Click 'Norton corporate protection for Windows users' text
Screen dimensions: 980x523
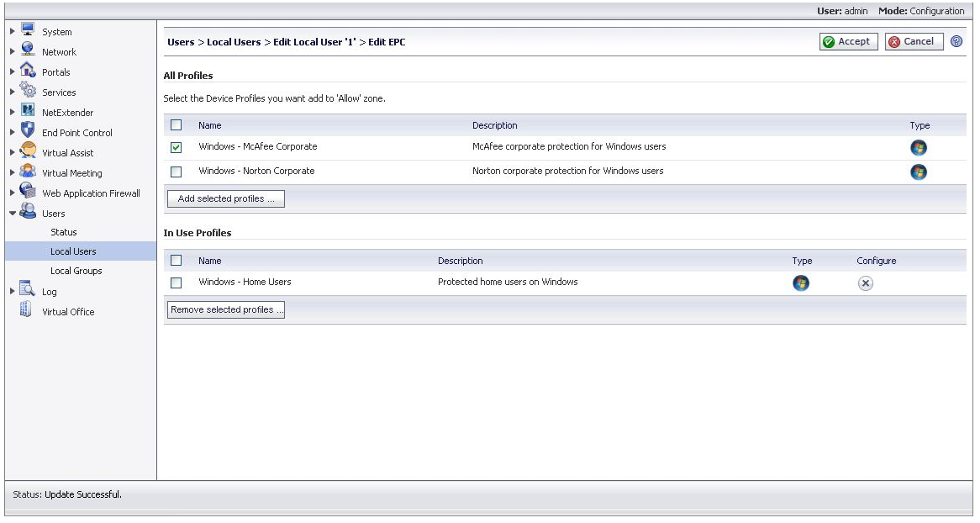pos(567,171)
